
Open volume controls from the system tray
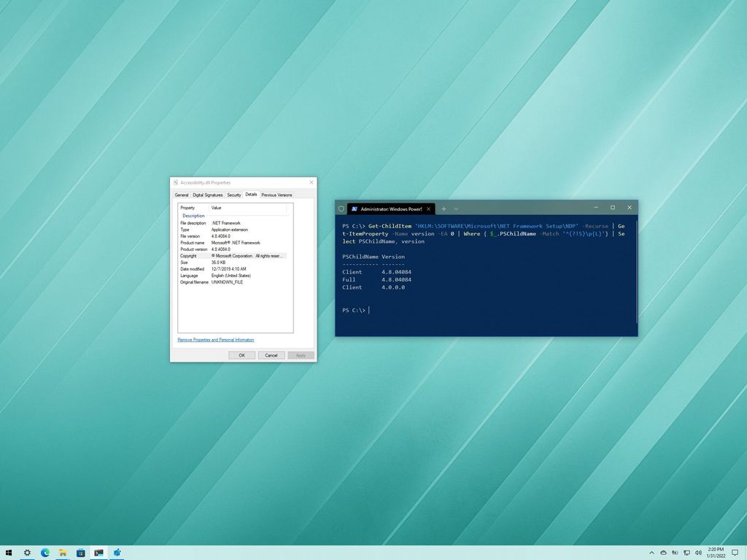699,553
